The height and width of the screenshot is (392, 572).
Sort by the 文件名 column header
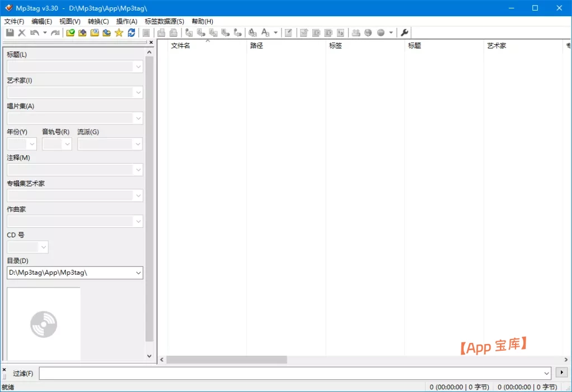click(180, 46)
